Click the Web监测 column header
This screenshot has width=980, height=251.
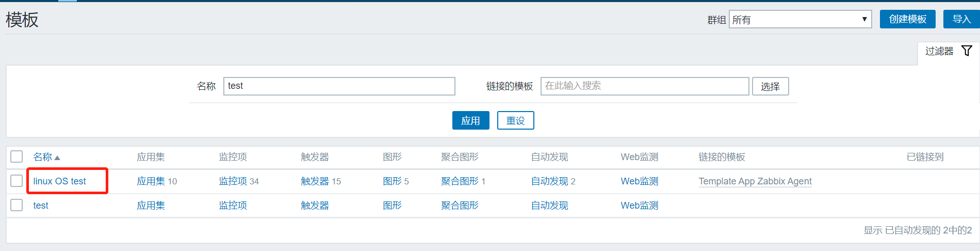[x=639, y=157]
